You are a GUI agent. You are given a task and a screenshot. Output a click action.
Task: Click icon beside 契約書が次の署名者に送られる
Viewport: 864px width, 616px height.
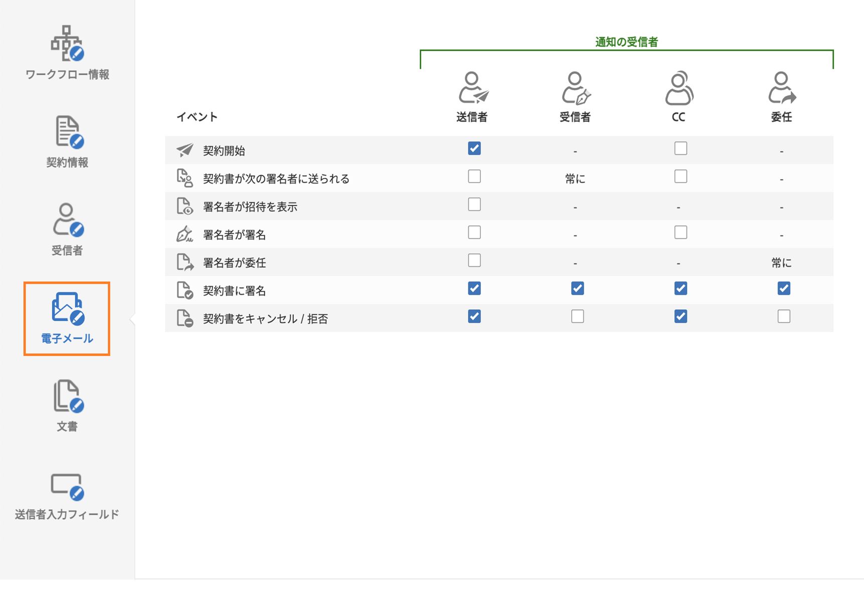185,178
